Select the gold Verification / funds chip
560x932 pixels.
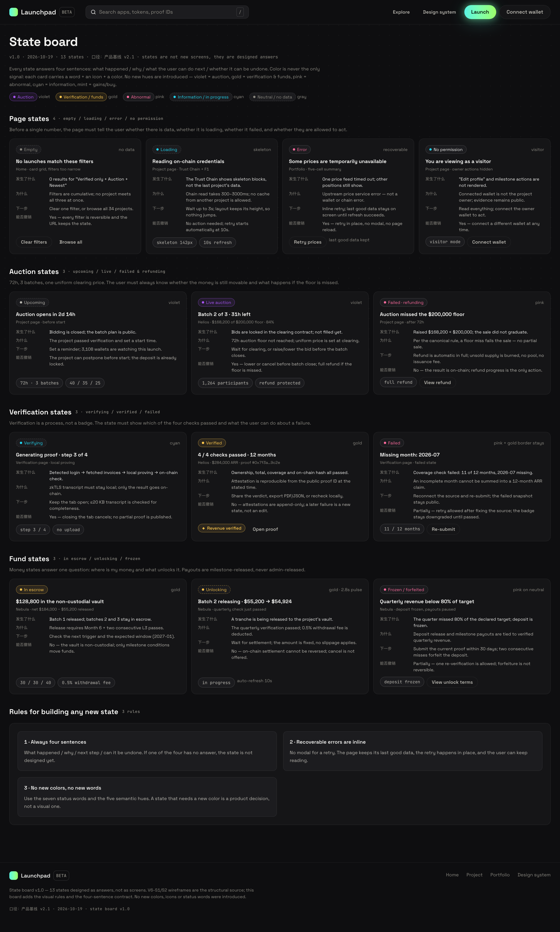pyautogui.click(x=81, y=97)
